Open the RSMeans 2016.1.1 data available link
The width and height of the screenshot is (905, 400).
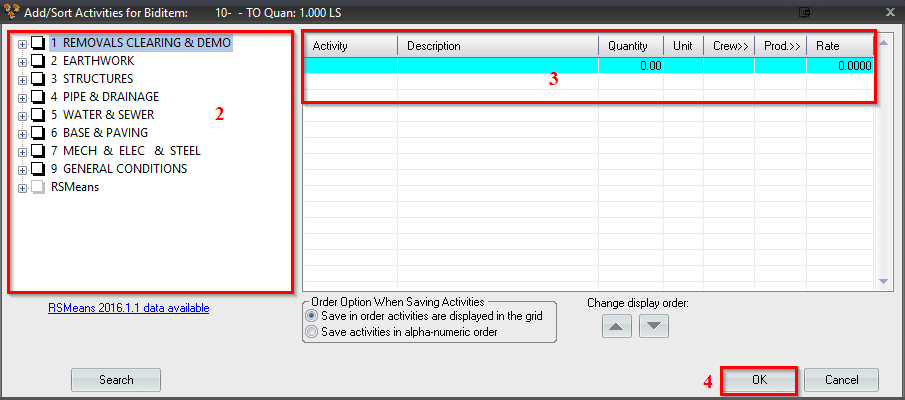tap(129, 308)
